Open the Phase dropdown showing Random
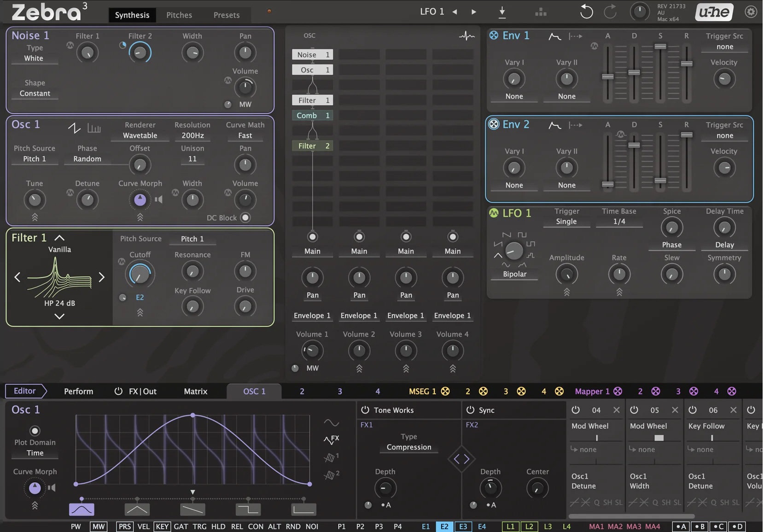The image size is (770, 532). point(87,159)
